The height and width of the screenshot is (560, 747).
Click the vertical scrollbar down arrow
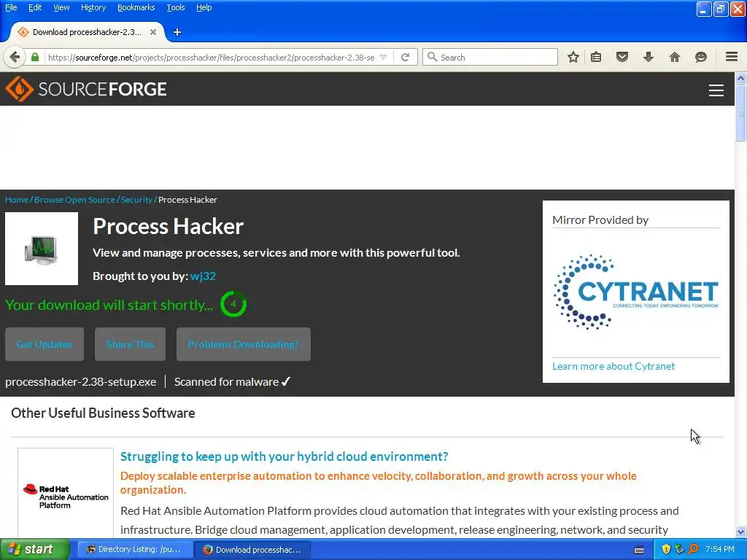(740, 532)
